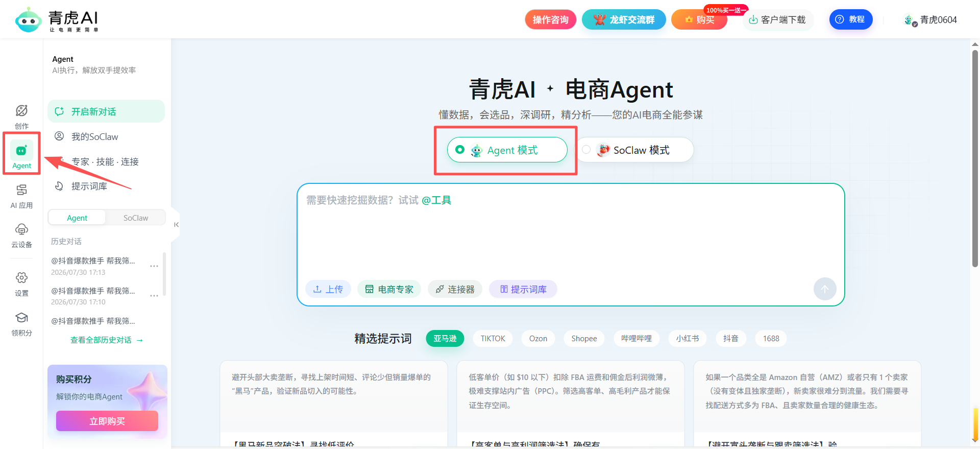980x449 pixels.
Task: Start a new chat with 开启新对话
Action: coord(106,111)
